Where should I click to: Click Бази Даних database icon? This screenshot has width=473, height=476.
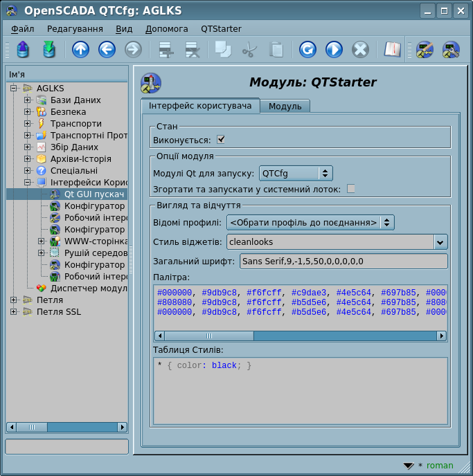(42, 100)
